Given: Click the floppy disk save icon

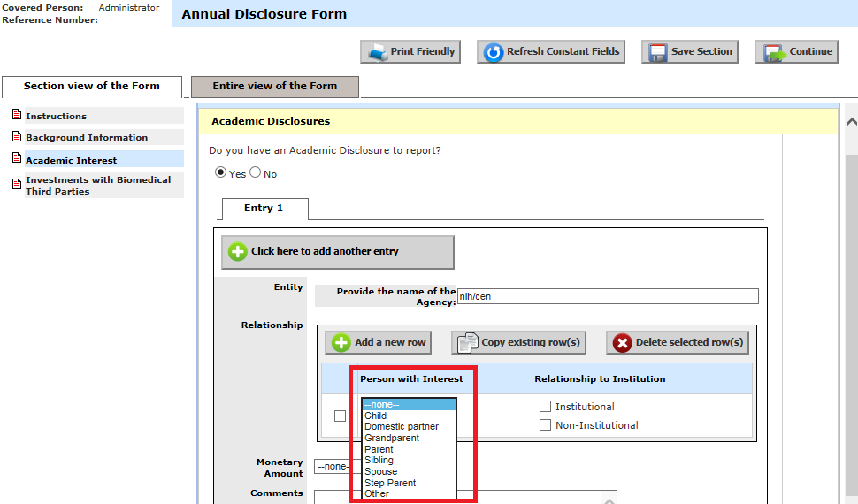Looking at the screenshot, I should 658,52.
